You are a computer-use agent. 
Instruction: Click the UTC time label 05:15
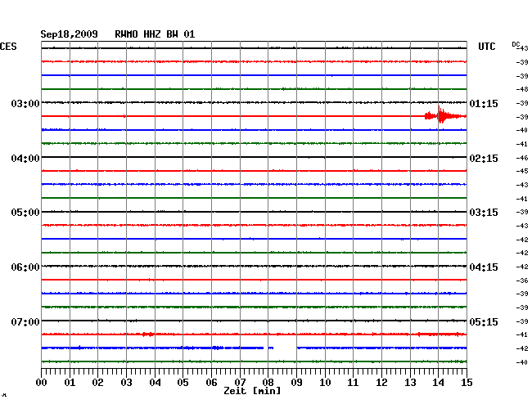tap(484, 321)
